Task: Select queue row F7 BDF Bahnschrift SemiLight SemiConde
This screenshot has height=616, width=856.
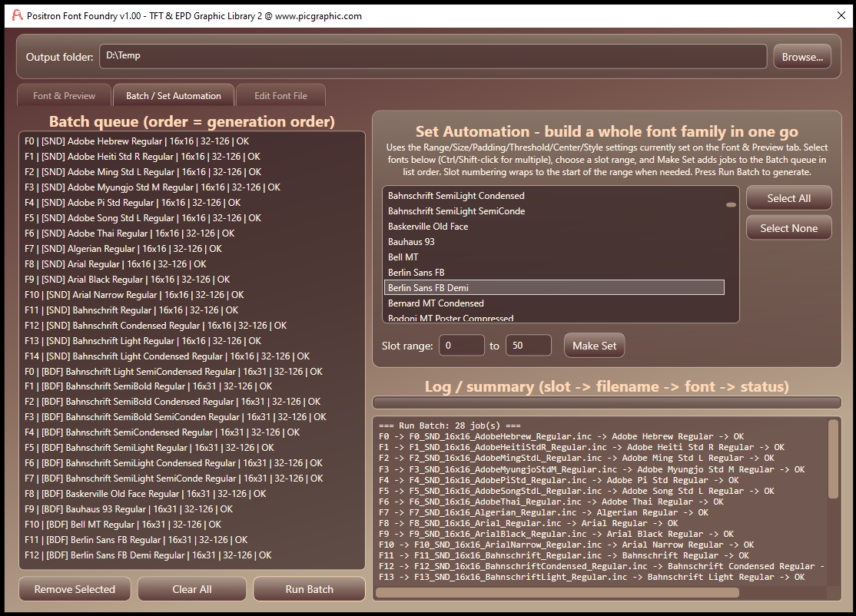Action: [191, 478]
